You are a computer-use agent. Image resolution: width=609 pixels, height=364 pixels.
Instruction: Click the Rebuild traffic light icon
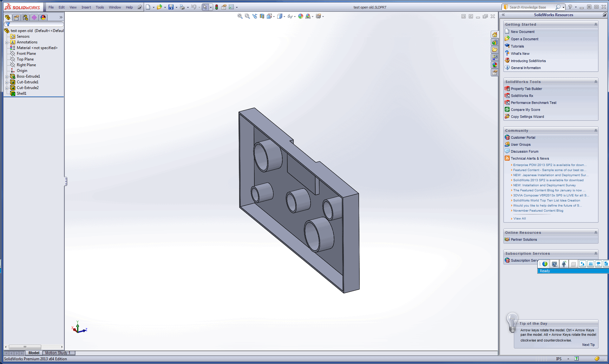[x=217, y=7]
